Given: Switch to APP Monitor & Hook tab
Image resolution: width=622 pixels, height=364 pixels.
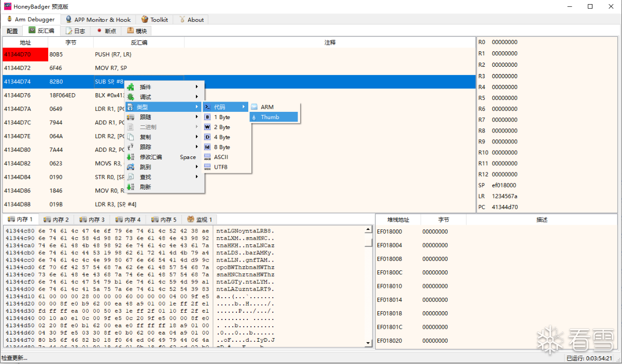Looking at the screenshot, I should 98,20.
